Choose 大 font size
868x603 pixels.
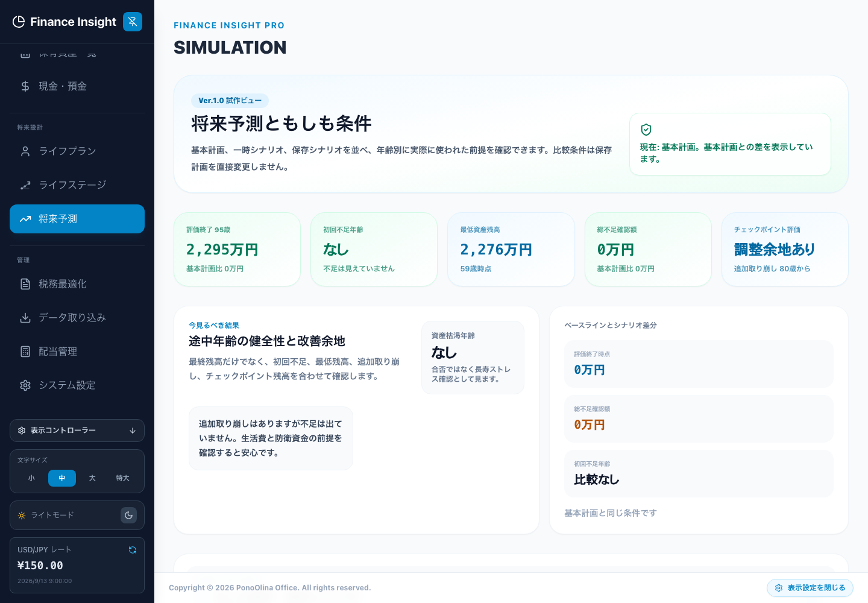(92, 478)
